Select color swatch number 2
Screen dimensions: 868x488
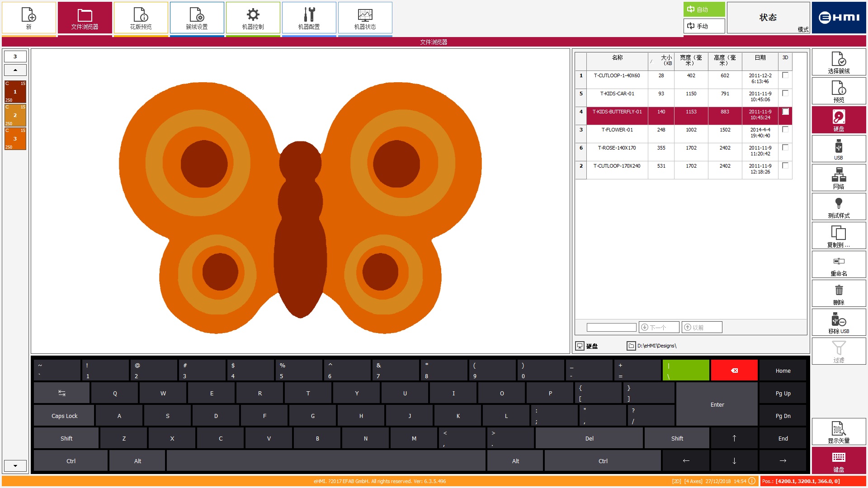tap(15, 115)
